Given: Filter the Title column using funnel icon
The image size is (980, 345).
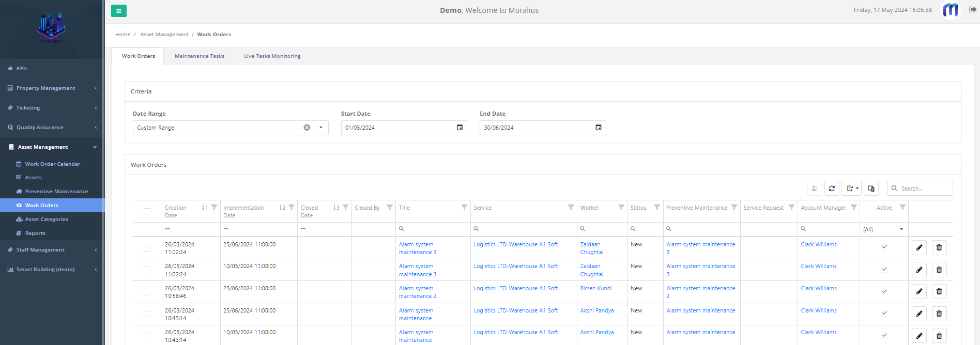Looking at the screenshot, I should coord(464,208).
